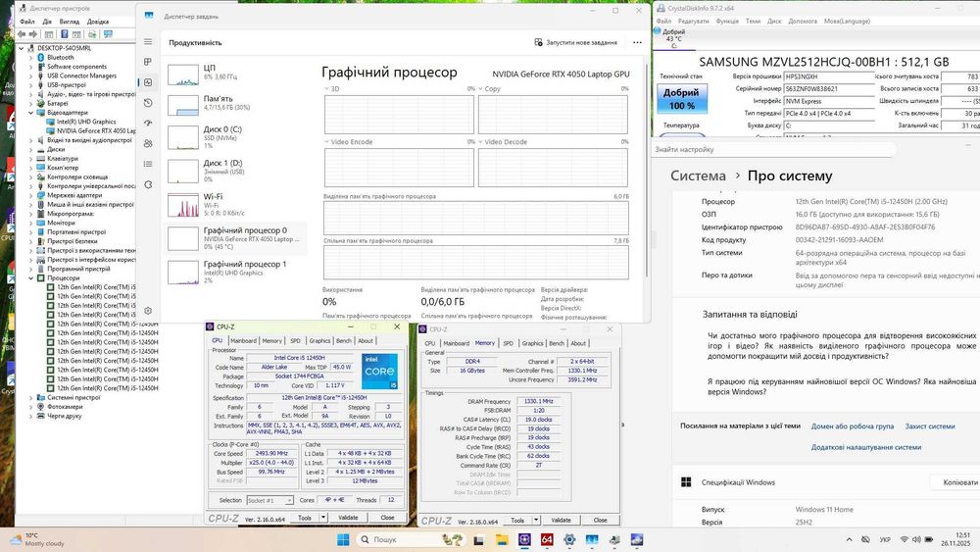
Task: Select drive C: Добрий 43 °C tab
Action: click(673, 39)
